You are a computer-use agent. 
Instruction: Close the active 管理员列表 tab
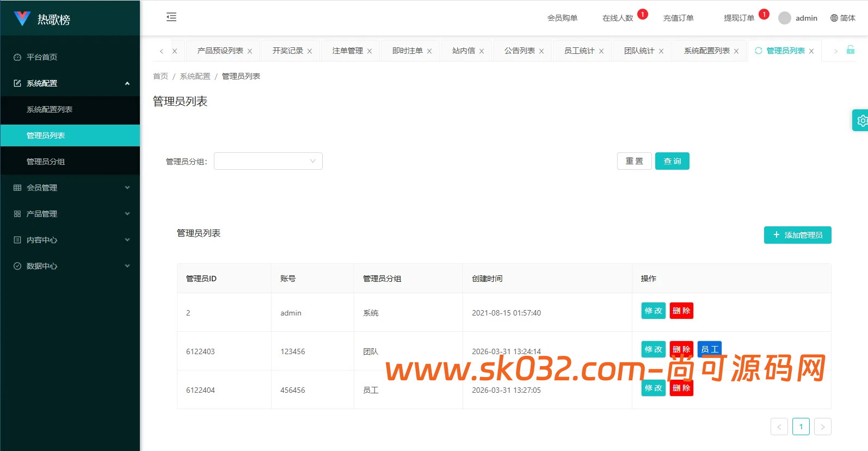pyautogui.click(x=811, y=51)
